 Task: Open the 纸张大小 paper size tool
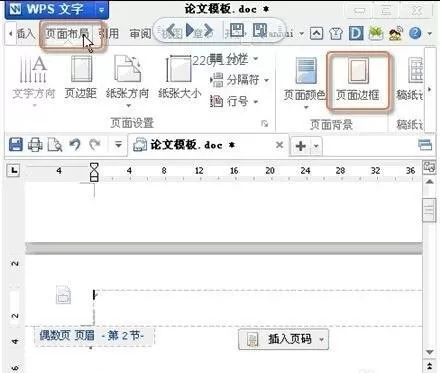click(x=180, y=77)
